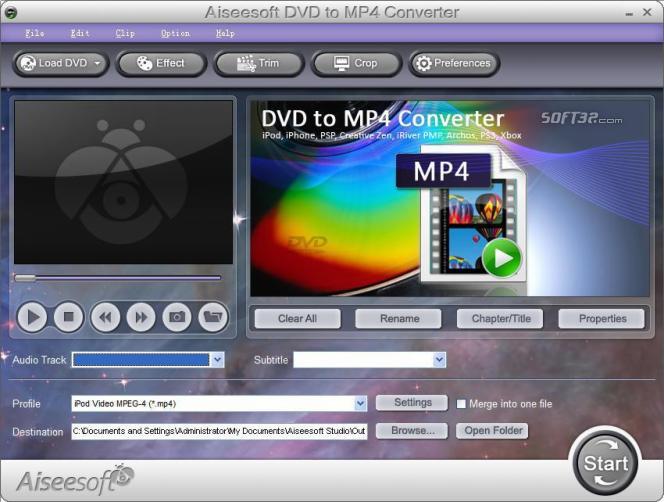Open the File menu
664x502 pixels.
pyautogui.click(x=35, y=33)
